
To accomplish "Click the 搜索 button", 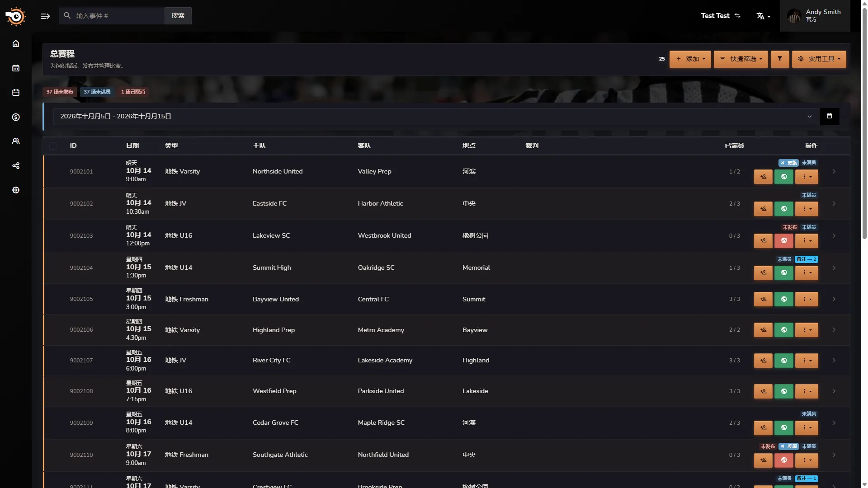I will (178, 16).
